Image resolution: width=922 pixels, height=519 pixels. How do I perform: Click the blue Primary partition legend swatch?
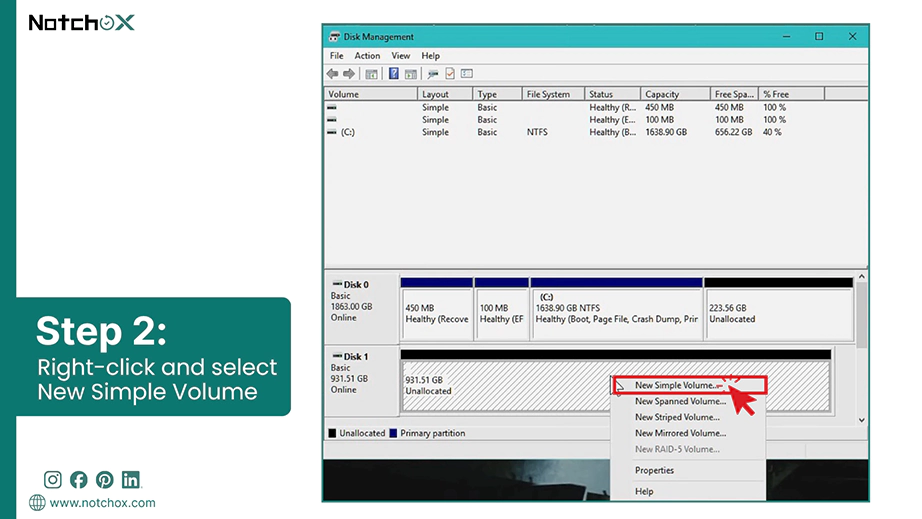(393, 433)
